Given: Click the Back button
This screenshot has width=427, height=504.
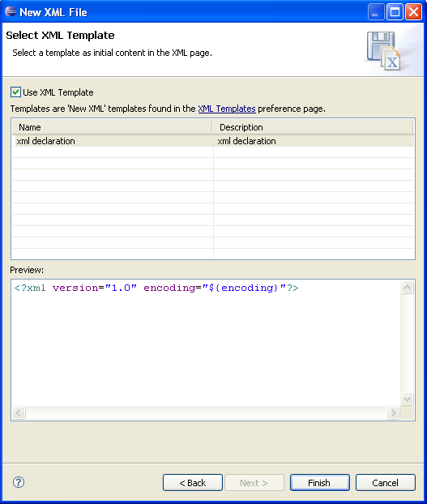Looking at the screenshot, I should [x=193, y=482].
